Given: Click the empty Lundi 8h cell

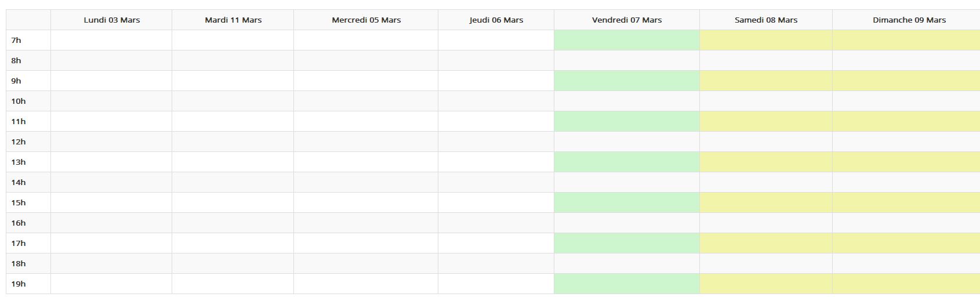Looking at the screenshot, I should pyautogui.click(x=111, y=60).
